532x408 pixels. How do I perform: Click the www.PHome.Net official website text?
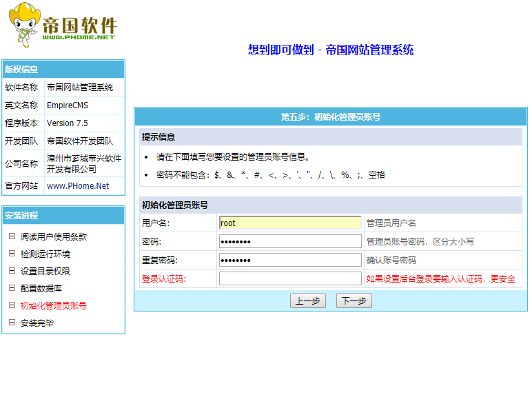[78, 186]
